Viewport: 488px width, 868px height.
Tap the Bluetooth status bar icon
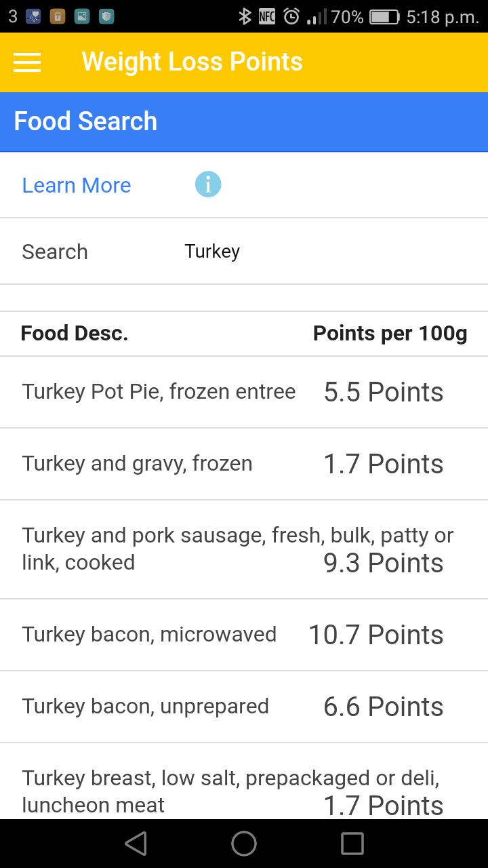point(245,16)
